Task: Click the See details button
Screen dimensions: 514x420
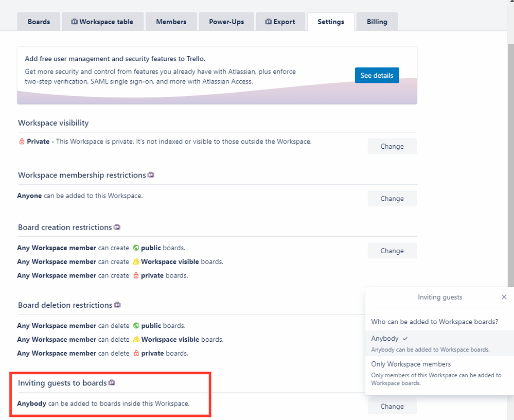Action: (377, 76)
